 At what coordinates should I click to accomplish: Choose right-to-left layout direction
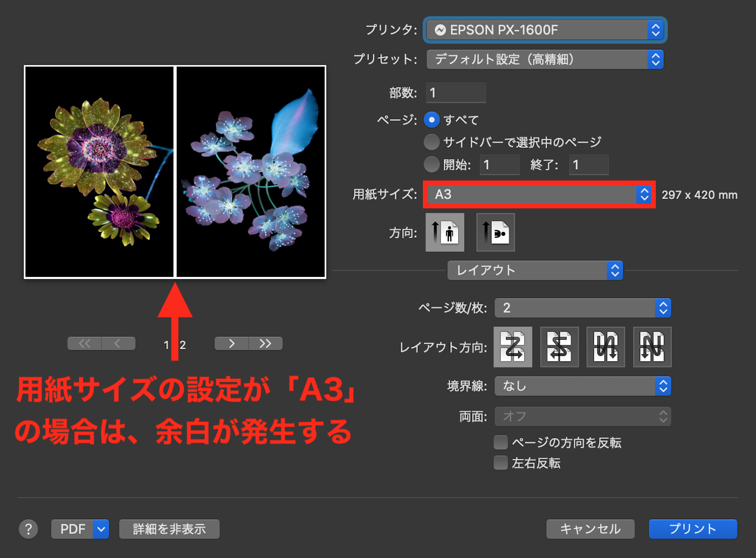[559, 347]
